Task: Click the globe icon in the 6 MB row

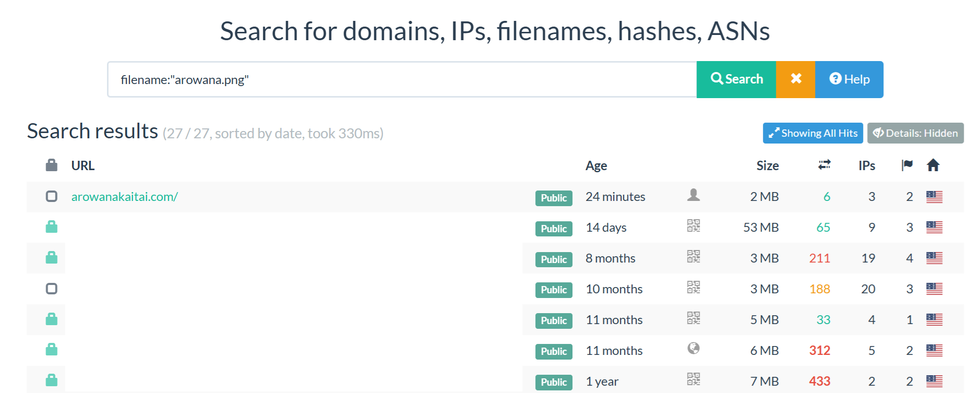Action: [x=693, y=349]
